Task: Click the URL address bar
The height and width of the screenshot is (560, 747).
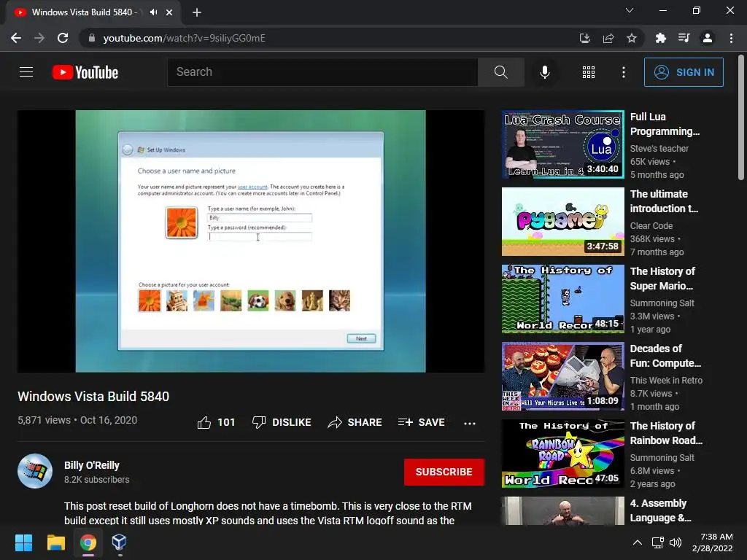Action: [329, 38]
